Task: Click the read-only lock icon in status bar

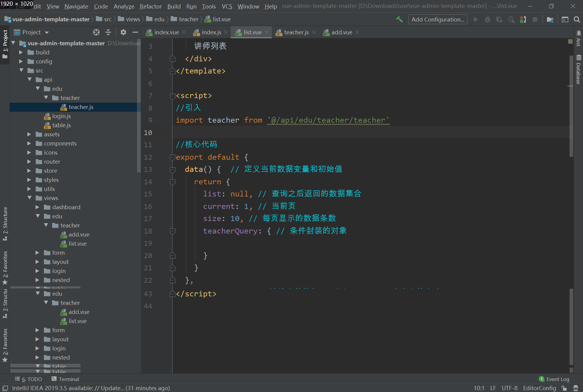Action: click(x=564, y=388)
